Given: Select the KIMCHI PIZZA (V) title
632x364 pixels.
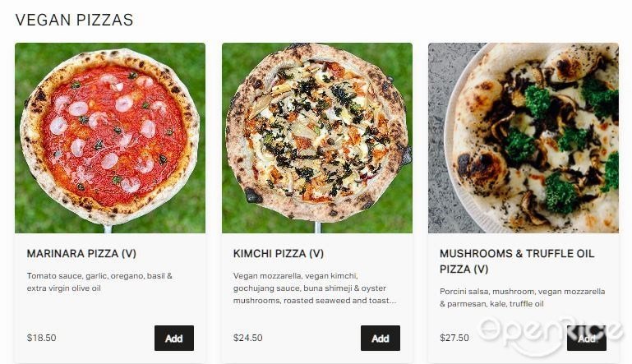Looking at the screenshot, I should pos(279,254).
